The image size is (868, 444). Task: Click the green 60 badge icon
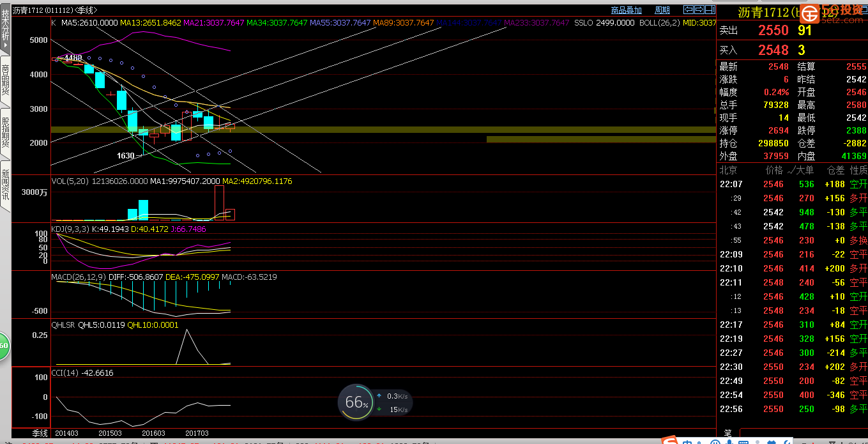tap(4, 346)
